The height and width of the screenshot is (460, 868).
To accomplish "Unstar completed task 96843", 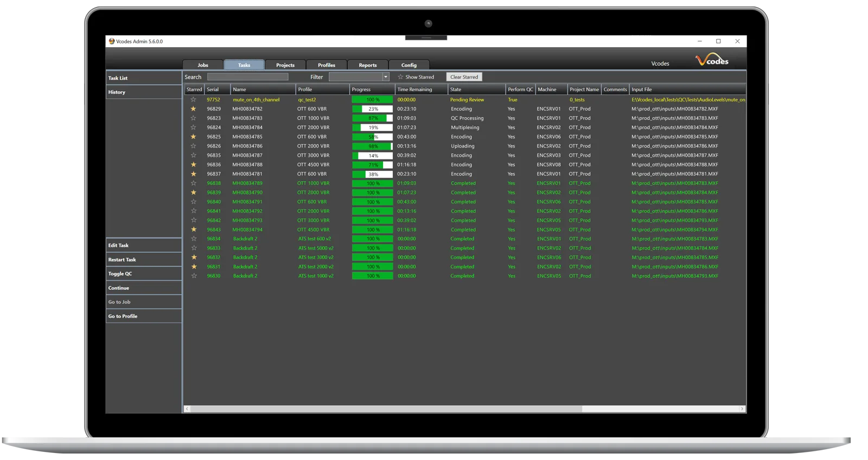I will 194,229.
